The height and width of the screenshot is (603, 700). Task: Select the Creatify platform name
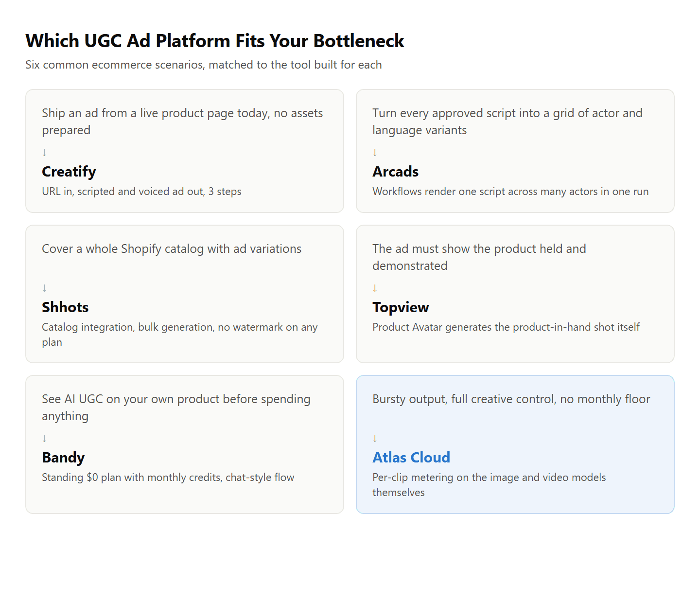69,172
